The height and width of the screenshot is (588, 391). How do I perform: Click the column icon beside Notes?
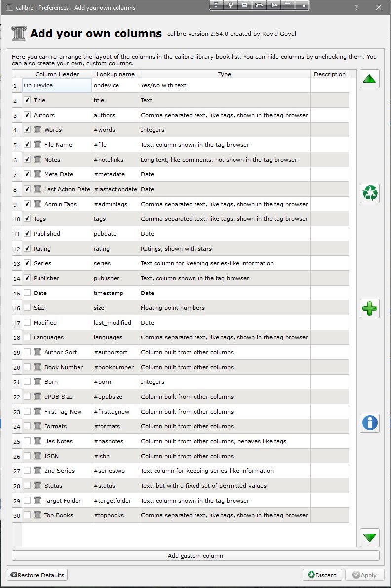[38, 159]
